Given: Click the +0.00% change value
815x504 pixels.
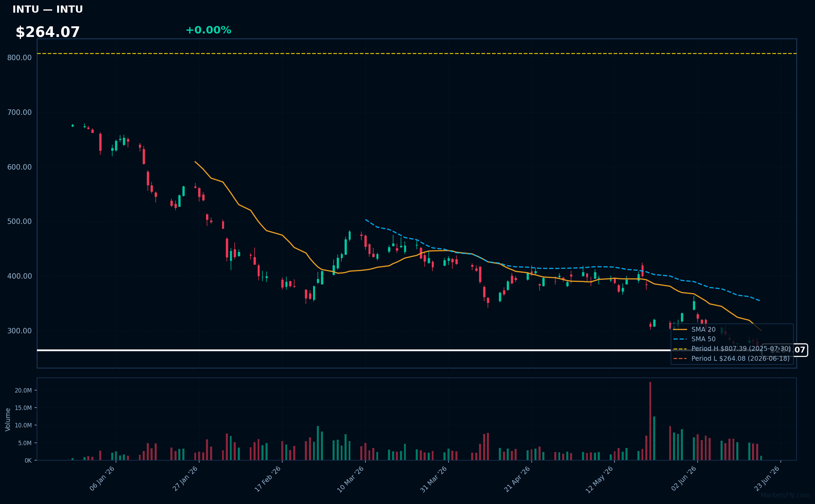Looking at the screenshot, I should pyautogui.click(x=208, y=30).
